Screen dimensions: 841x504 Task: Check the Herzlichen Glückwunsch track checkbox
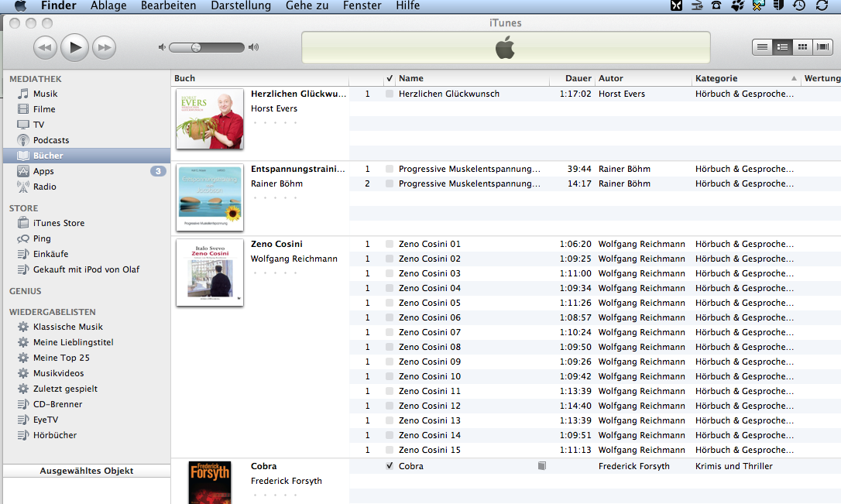coord(390,94)
